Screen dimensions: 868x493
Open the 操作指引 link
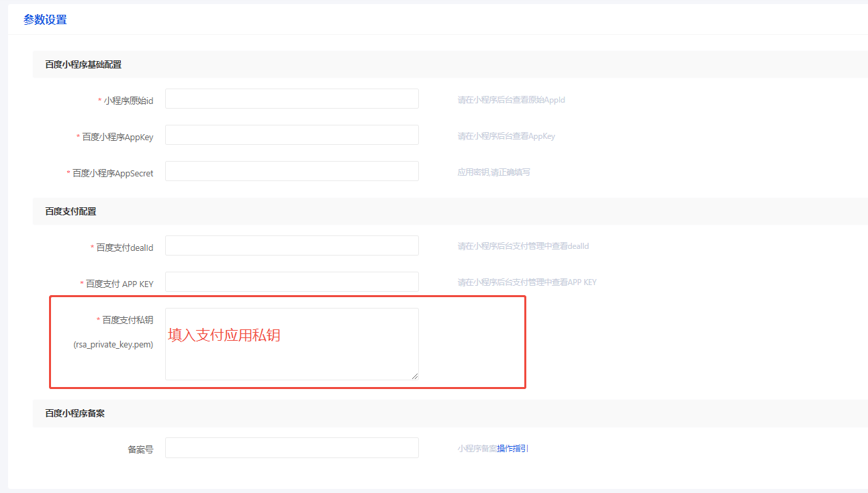(x=513, y=449)
